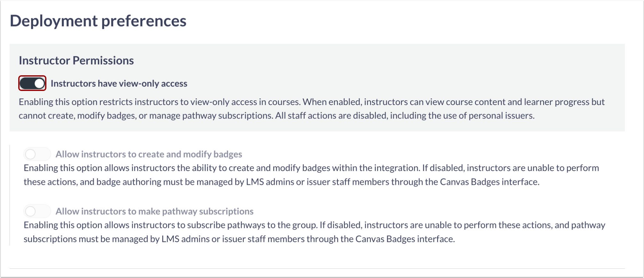The height and width of the screenshot is (278, 644).
Task: Enable "Allow instructors to create and modify badges"
Action: (37, 154)
